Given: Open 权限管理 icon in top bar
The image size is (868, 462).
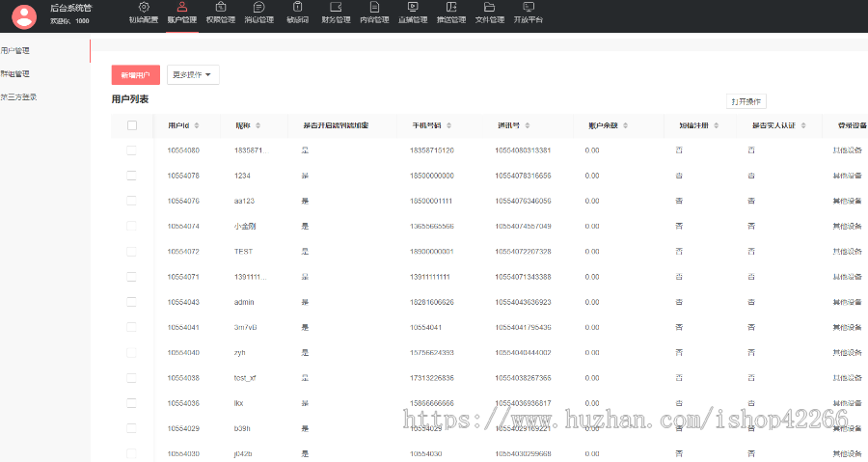Looking at the screenshot, I should (220, 8).
